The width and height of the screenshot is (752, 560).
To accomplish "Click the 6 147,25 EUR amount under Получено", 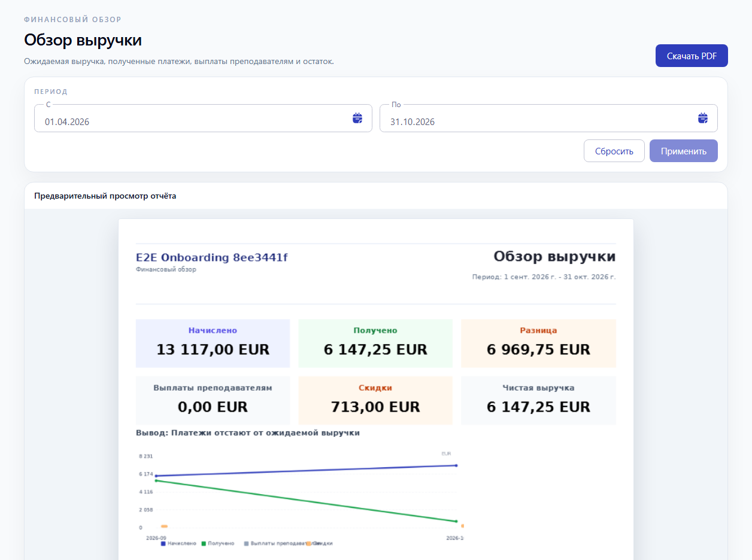I will 375,349.
